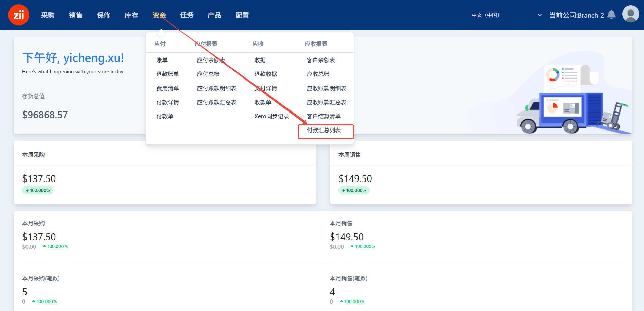Image resolution: width=644 pixels, height=311 pixels.
Task: Click the zii logo icon
Action: pos(19,15)
